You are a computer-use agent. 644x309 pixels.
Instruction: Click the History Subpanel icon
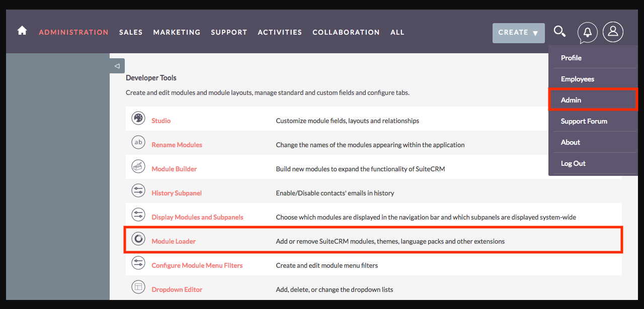[x=138, y=191]
